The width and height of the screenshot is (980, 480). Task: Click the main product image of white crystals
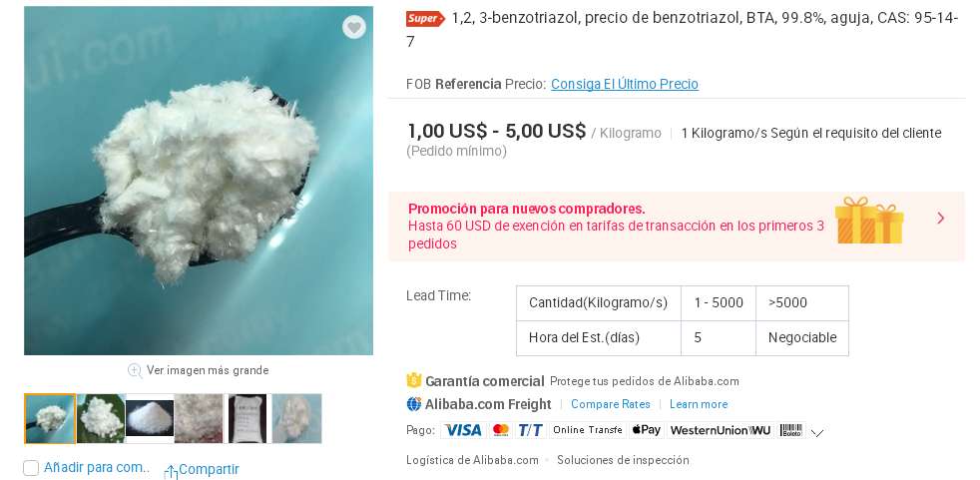199,181
